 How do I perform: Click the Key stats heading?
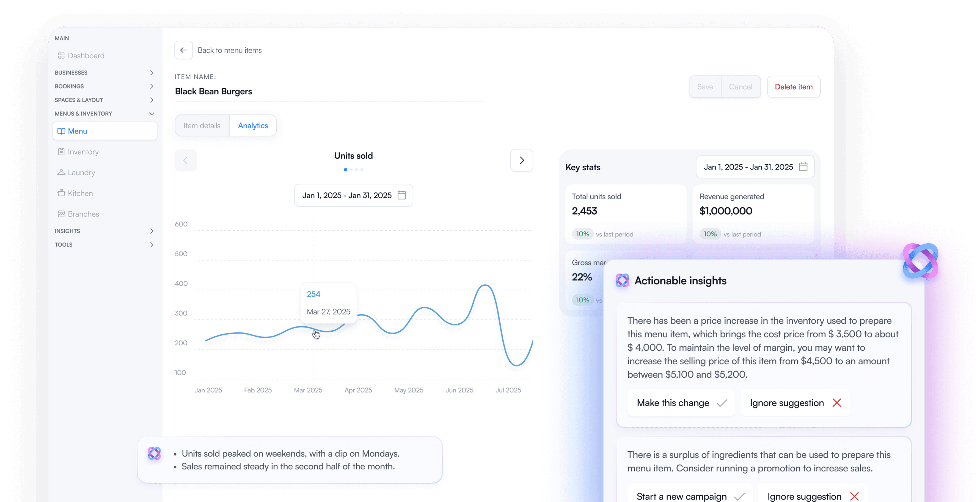pyautogui.click(x=583, y=167)
